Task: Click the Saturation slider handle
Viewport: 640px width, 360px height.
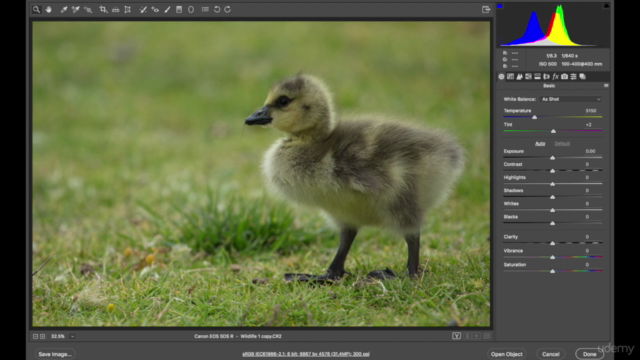Action: [552, 271]
